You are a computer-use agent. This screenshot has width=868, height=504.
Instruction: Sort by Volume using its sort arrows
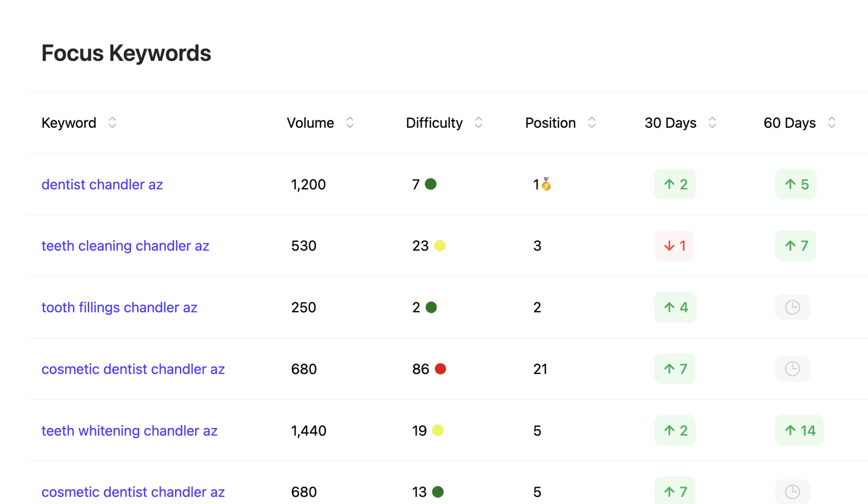click(x=350, y=123)
